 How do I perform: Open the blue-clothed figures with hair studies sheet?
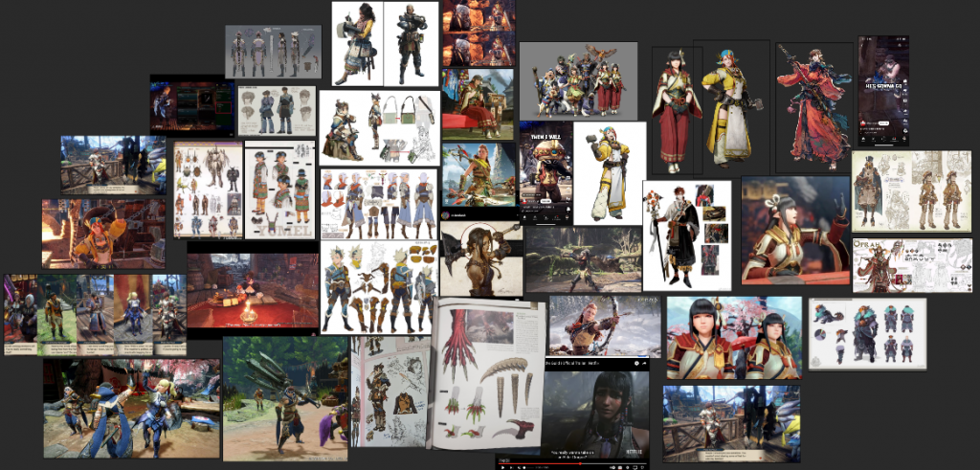(277, 111)
